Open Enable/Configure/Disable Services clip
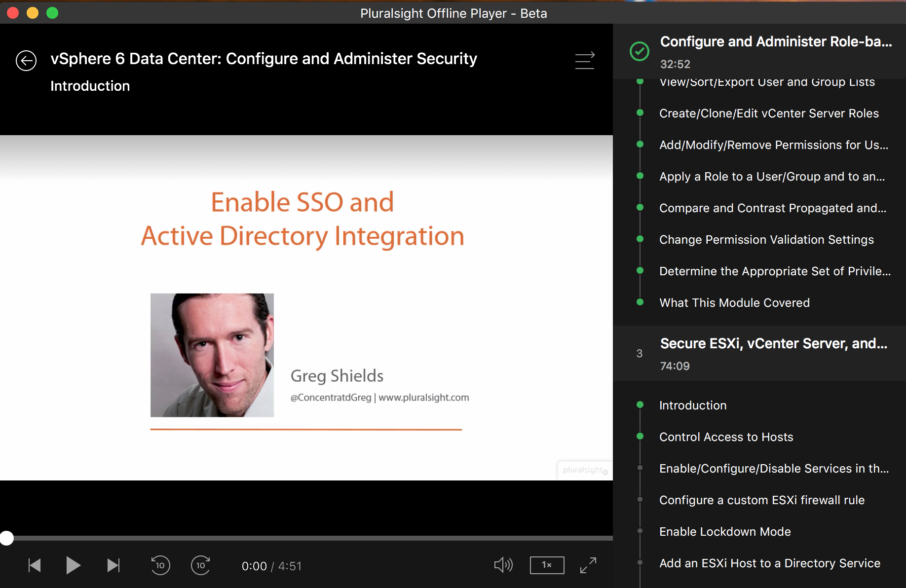The height and width of the screenshot is (588, 906). pyautogui.click(x=774, y=469)
